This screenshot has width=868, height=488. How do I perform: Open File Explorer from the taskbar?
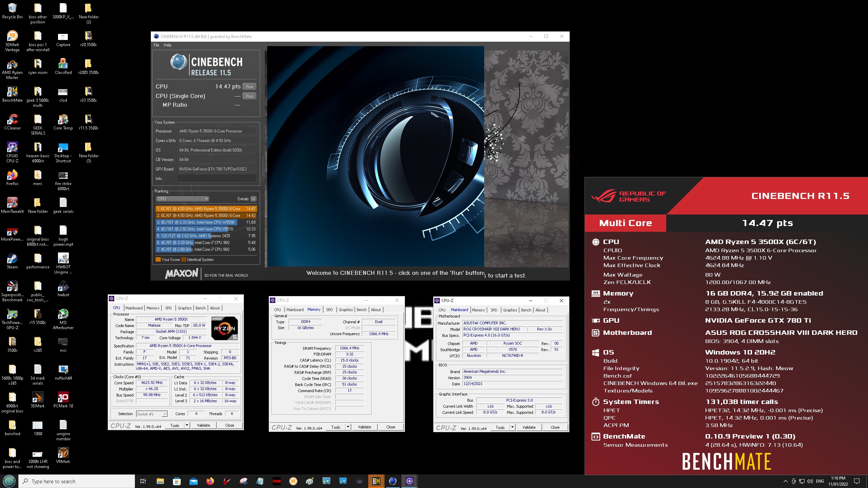(x=160, y=481)
